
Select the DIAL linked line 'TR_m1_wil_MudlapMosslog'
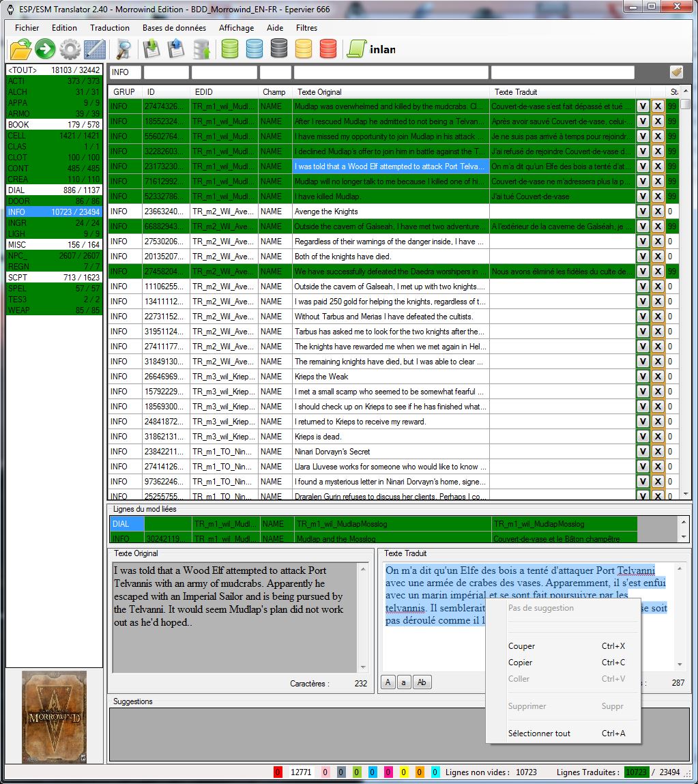pyautogui.click(x=373, y=524)
